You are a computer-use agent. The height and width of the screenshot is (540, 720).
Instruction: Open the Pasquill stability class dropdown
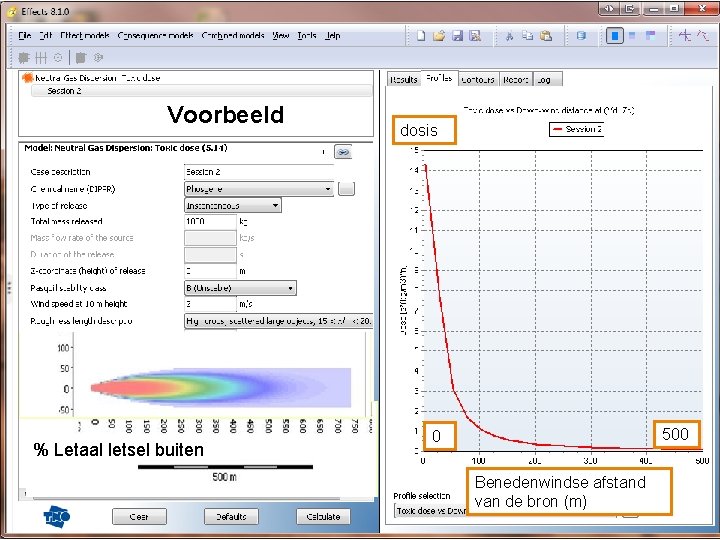click(240, 288)
